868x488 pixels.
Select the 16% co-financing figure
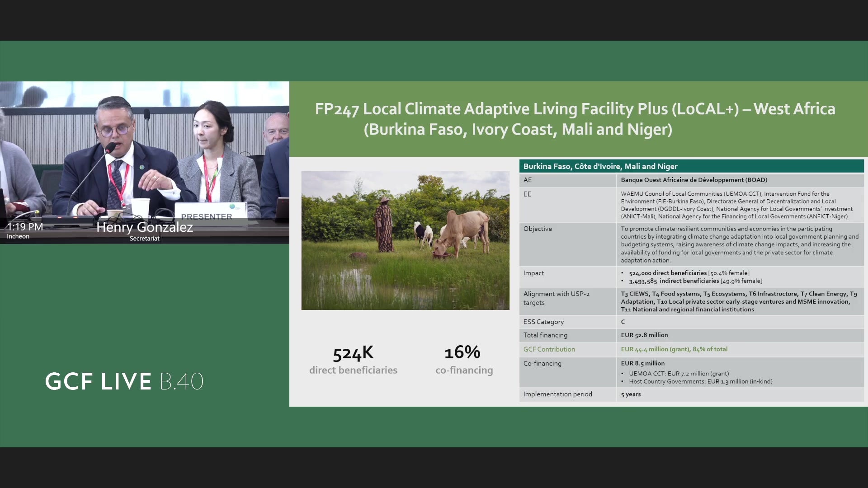(464, 360)
